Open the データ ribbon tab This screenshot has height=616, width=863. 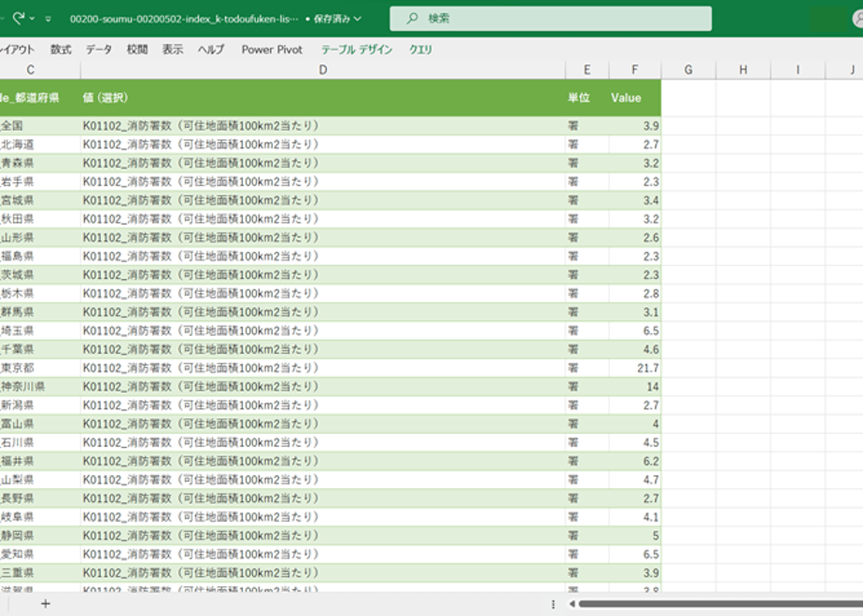point(99,49)
